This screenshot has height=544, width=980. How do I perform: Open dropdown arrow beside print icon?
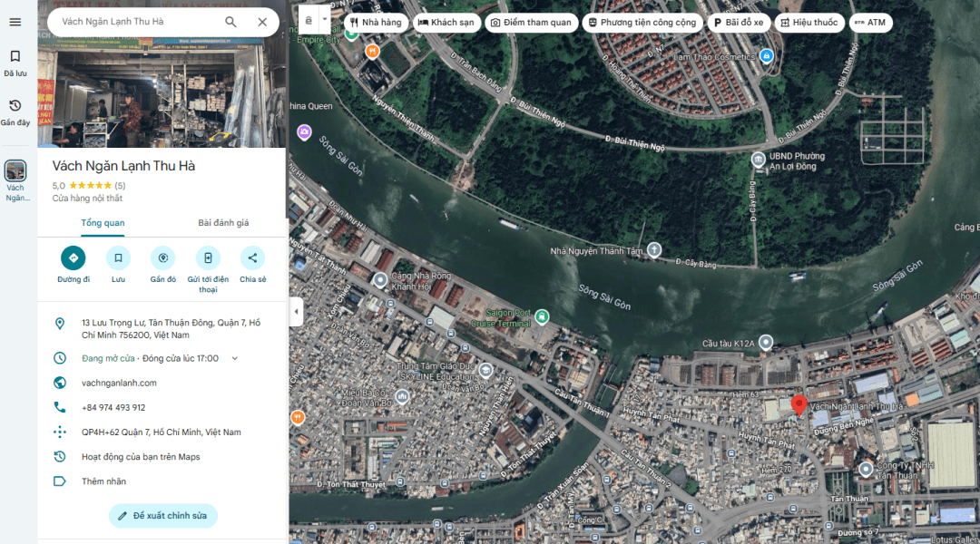click(x=324, y=21)
